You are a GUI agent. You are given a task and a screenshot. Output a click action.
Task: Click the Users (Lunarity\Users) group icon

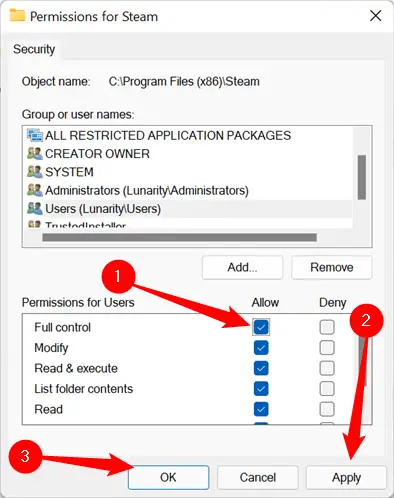pyautogui.click(x=35, y=209)
